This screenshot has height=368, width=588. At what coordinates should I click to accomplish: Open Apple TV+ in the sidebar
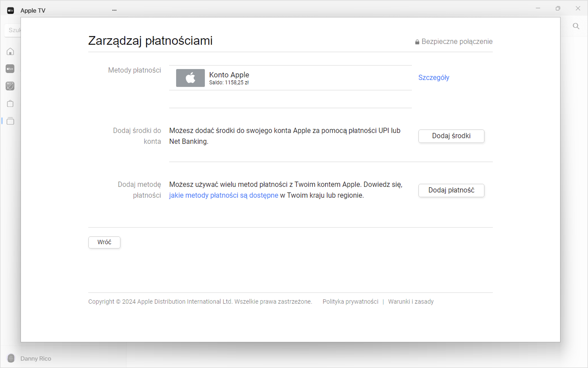[x=10, y=69]
